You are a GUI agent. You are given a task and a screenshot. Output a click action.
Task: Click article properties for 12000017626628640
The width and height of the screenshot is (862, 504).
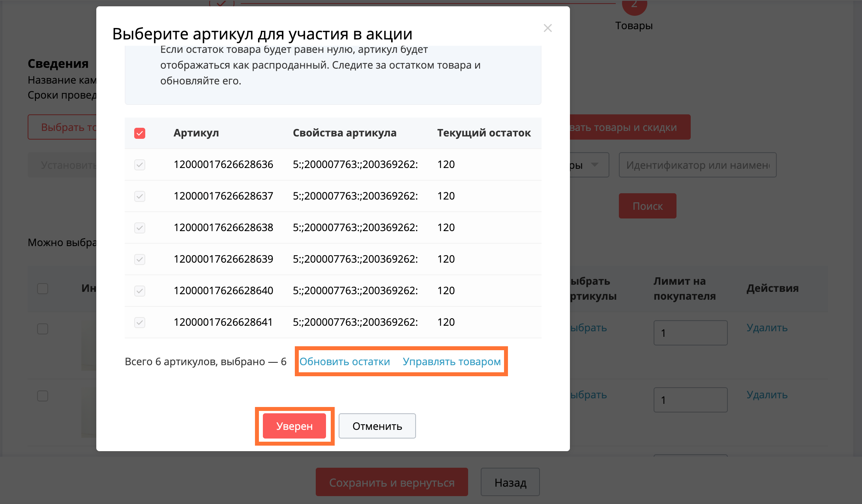coord(355,291)
